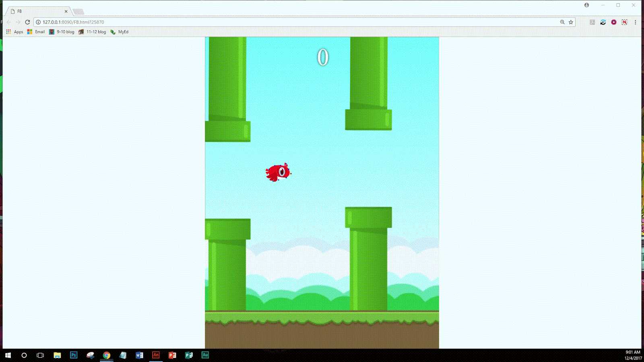Open the Email bookmark
The height and width of the screenshot is (362, 644).
tap(36, 32)
